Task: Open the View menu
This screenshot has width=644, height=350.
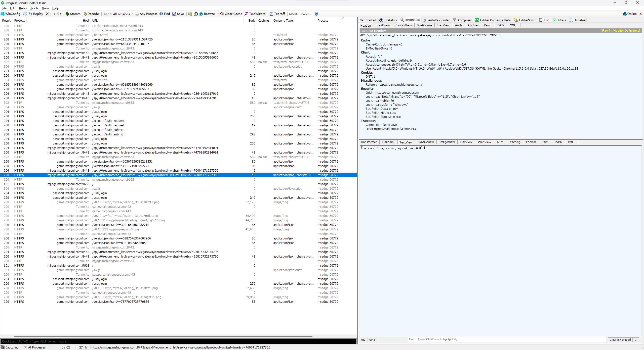Action: [45, 8]
